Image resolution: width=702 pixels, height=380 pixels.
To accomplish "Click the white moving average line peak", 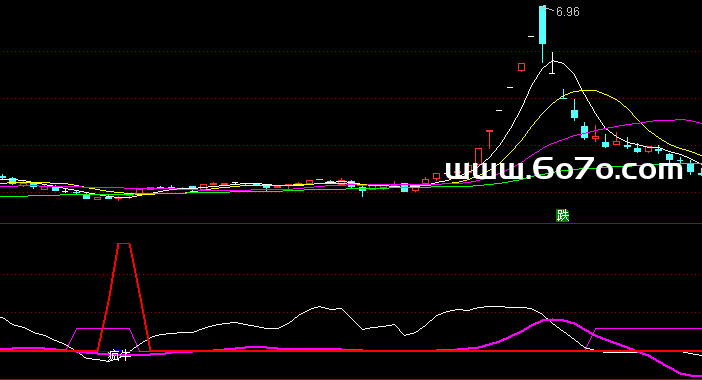I will pyautogui.click(x=553, y=61).
